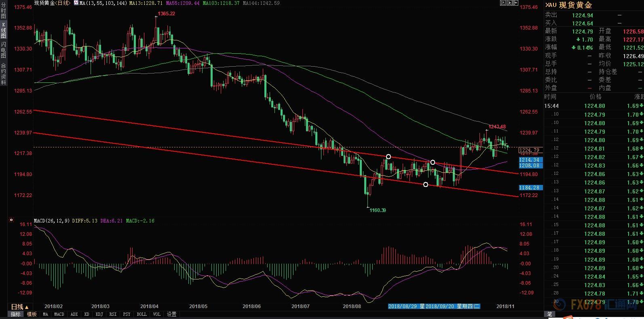Click the MACD panel settings gear icon
The image size is (644, 319).
(11, 220)
